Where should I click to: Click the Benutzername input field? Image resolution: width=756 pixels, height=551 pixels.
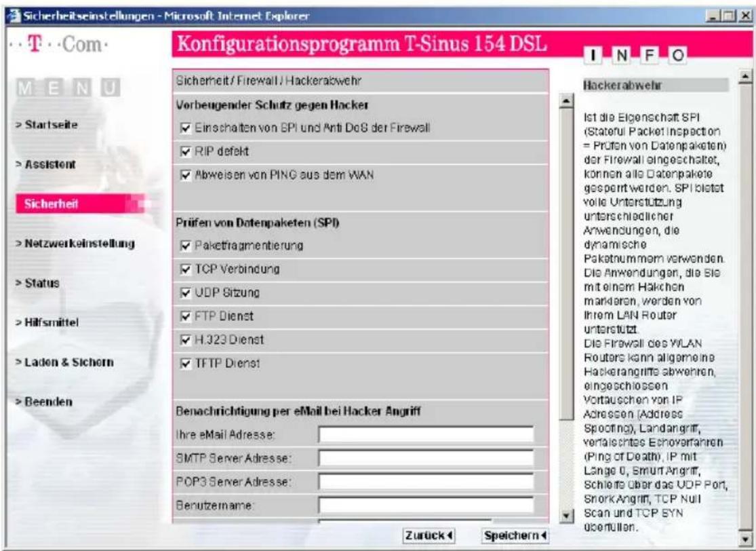(x=426, y=505)
